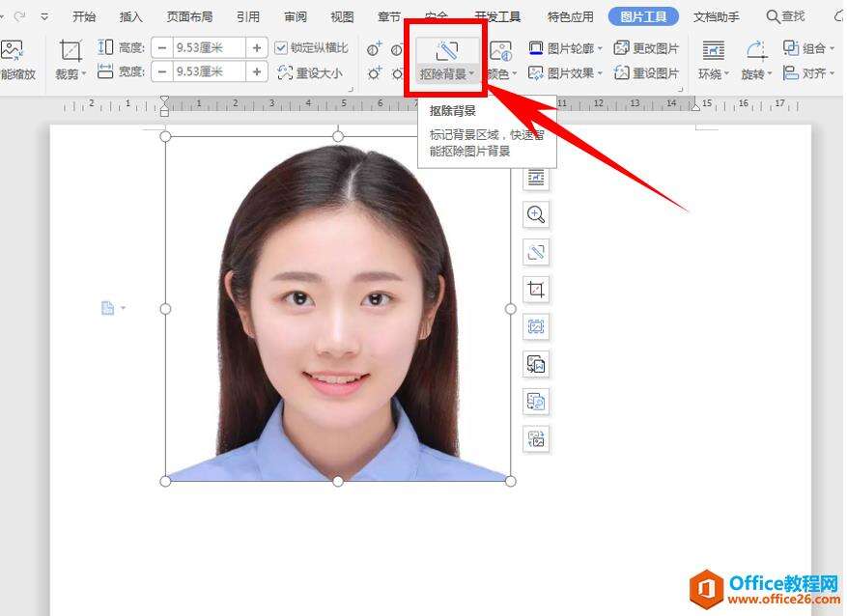
Task: Select the 裁剪 crop tool in the ribbon
Action: tap(71, 59)
